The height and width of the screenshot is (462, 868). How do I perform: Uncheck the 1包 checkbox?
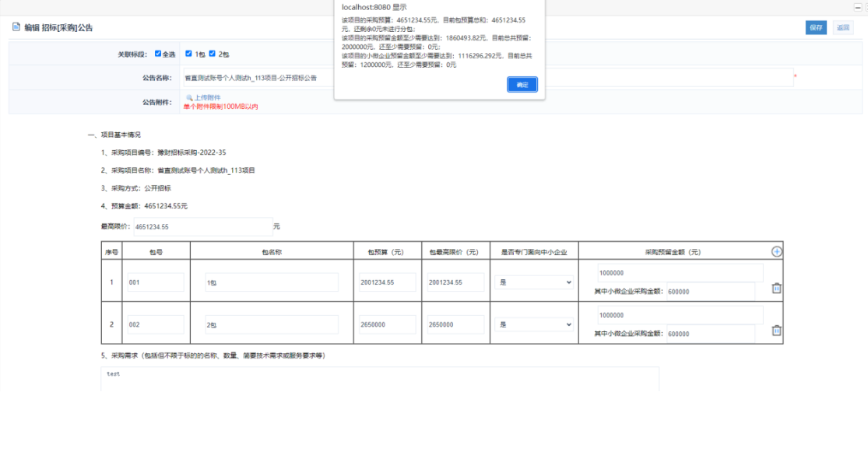(188, 54)
